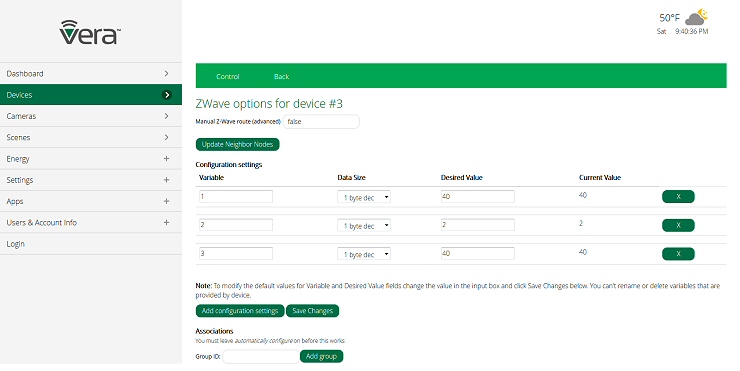Click the Scenes chevron arrow
This screenshot has width=740, height=371.
click(x=167, y=137)
